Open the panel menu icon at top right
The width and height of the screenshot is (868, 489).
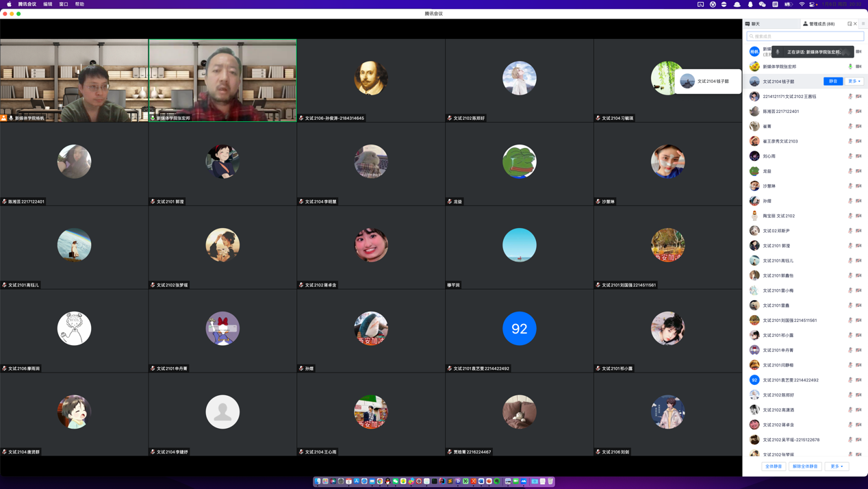pos(863,24)
